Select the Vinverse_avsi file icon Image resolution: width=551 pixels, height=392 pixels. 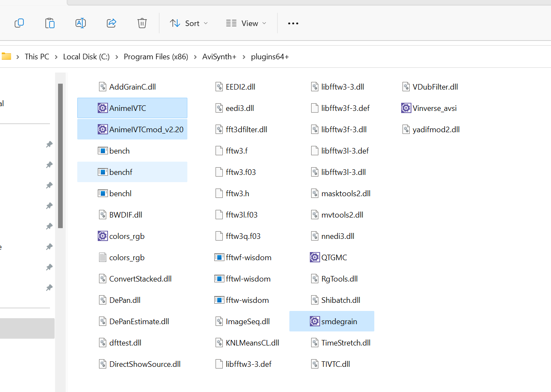click(x=406, y=108)
